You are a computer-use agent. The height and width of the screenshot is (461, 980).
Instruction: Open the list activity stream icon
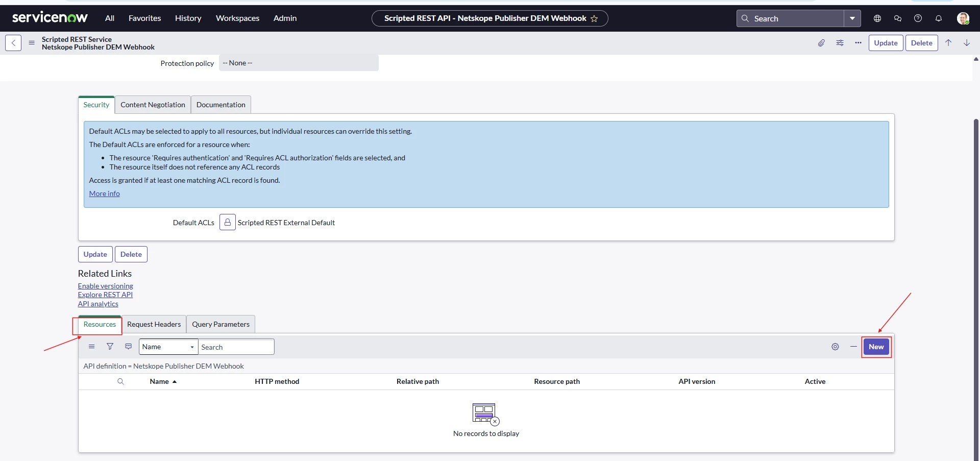128,347
